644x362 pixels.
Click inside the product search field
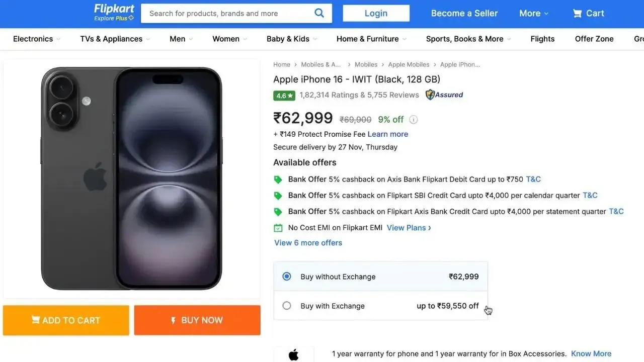pyautogui.click(x=226, y=13)
